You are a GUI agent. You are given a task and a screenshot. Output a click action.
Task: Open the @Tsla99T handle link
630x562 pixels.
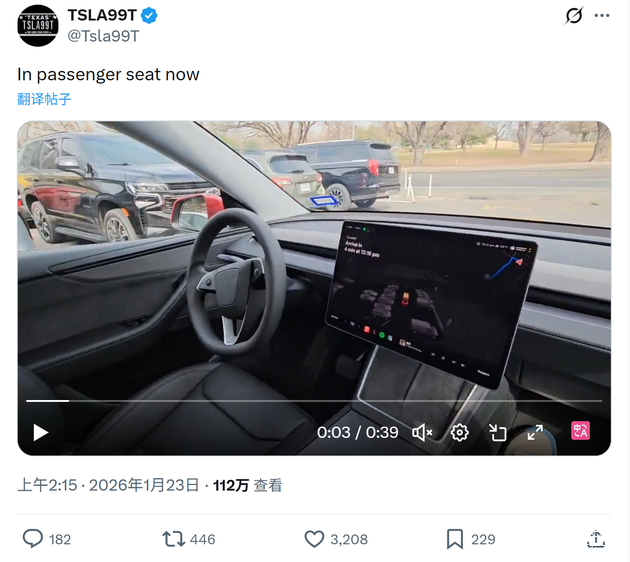[x=103, y=36]
